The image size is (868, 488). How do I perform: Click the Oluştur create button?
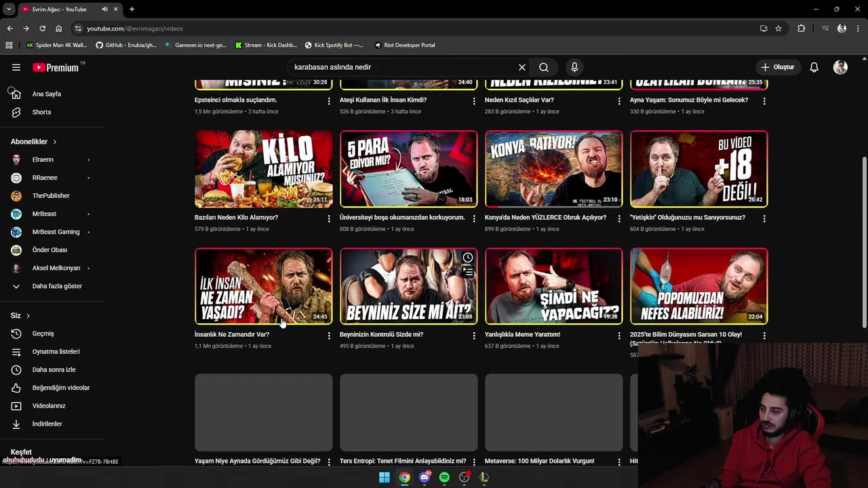[777, 67]
